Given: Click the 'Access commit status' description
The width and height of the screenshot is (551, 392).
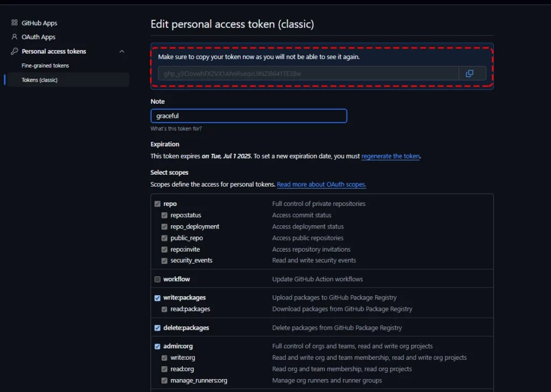Looking at the screenshot, I should (302, 215).
